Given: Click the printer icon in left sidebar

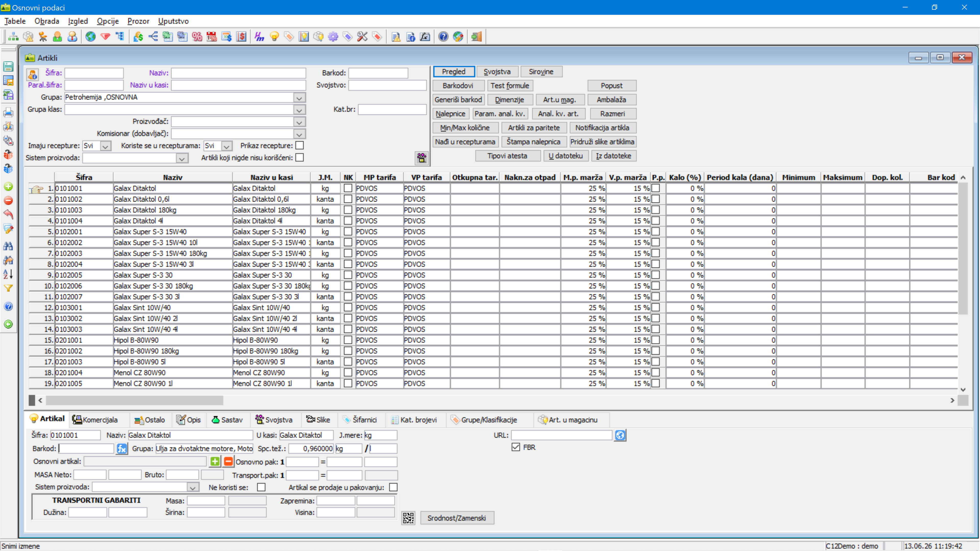Looking at the screenshot, I should point(8,112).
